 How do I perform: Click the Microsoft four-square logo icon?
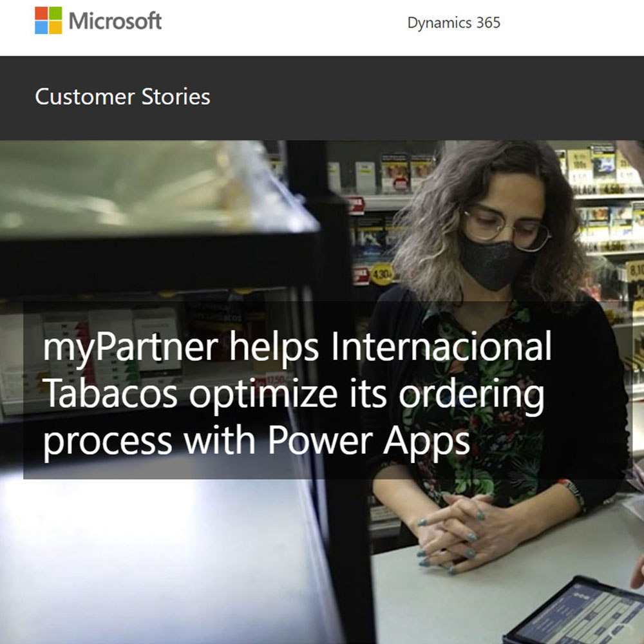[48, 20]
